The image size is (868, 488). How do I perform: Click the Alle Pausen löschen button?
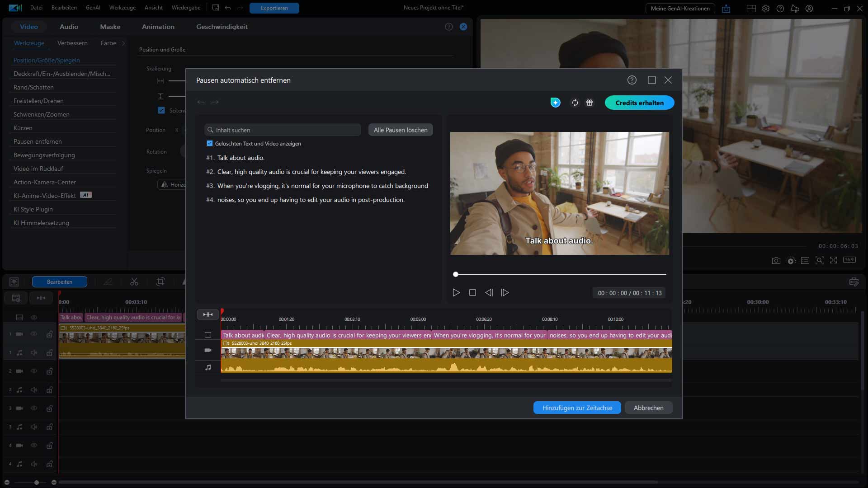coord(400,130)
